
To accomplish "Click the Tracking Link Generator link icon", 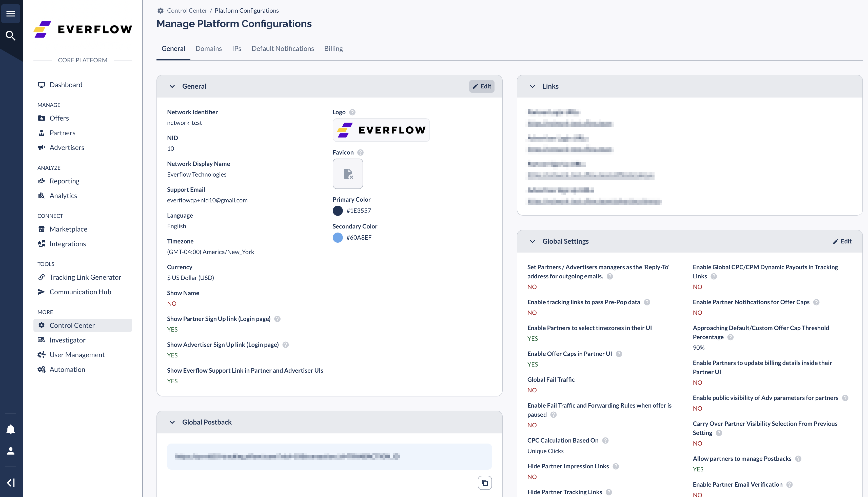I will click(41, 277).
